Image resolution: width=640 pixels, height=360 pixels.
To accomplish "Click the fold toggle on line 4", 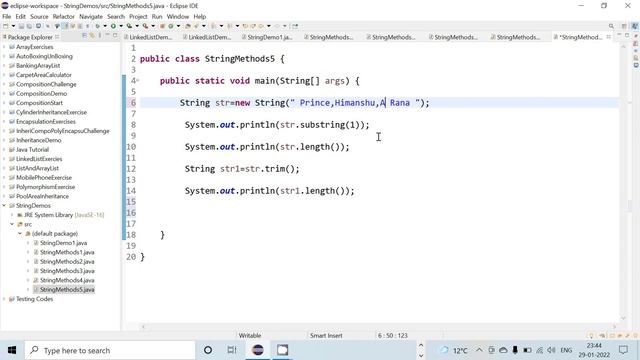I will [x=138, y=81].
